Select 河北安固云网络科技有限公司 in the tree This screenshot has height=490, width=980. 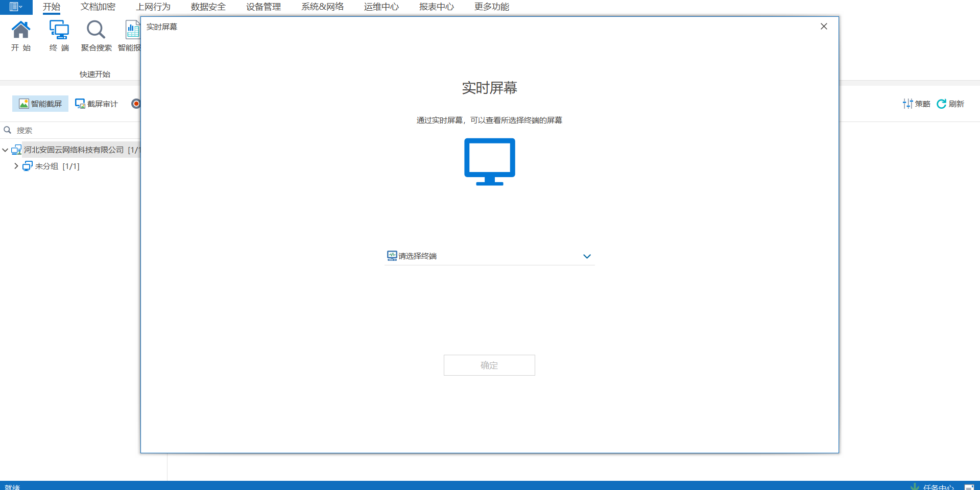(x=74, y=150)
